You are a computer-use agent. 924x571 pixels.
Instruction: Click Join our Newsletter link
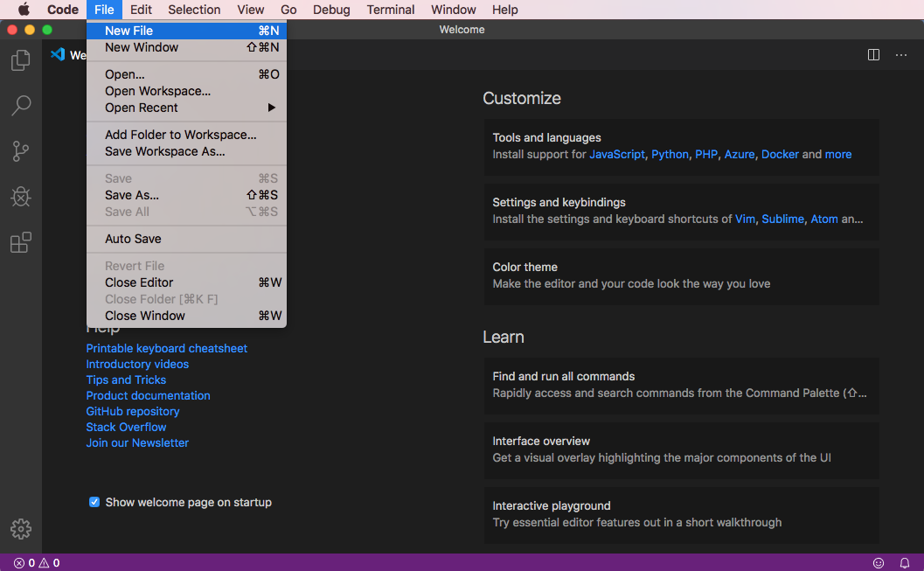coord(137,442)
